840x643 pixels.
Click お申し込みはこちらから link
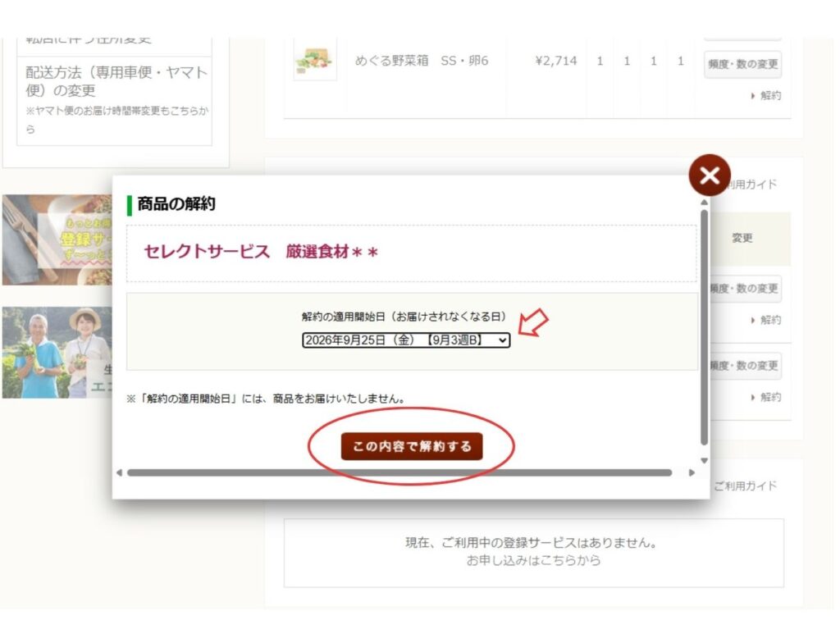tap(533, 560)
